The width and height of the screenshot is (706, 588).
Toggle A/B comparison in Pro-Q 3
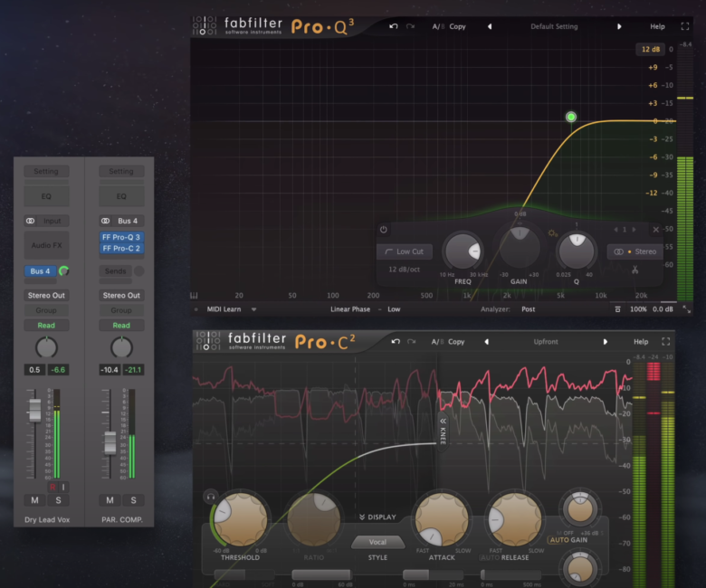tap(438, 26)
